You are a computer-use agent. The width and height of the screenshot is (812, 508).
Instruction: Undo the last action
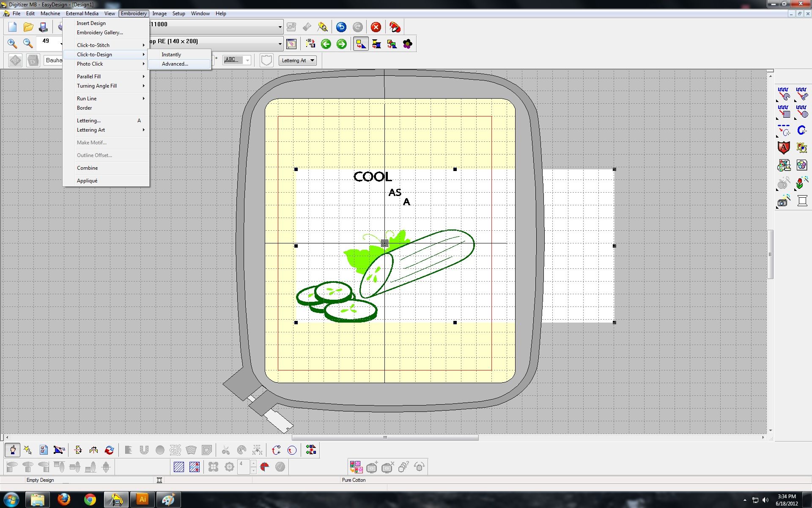pyautogui.click(x=341, y=27)
